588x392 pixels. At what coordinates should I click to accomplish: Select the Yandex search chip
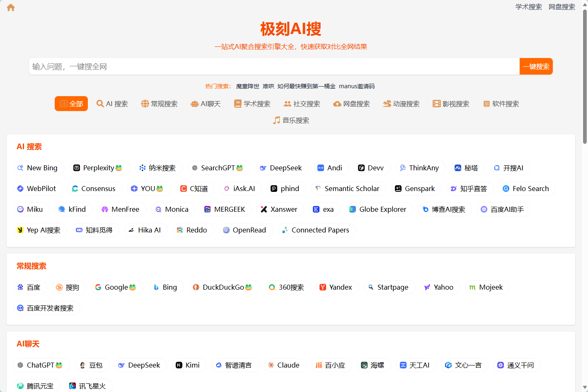point(336,287)
